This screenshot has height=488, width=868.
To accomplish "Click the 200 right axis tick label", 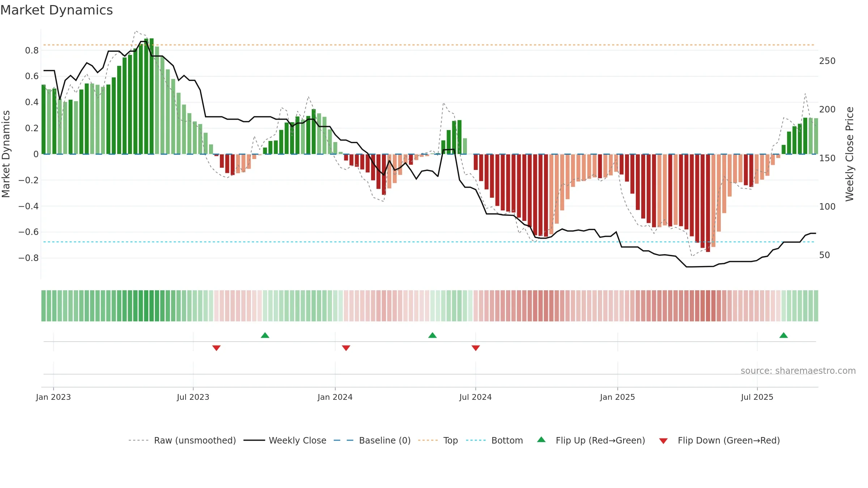I will point(827,110).
